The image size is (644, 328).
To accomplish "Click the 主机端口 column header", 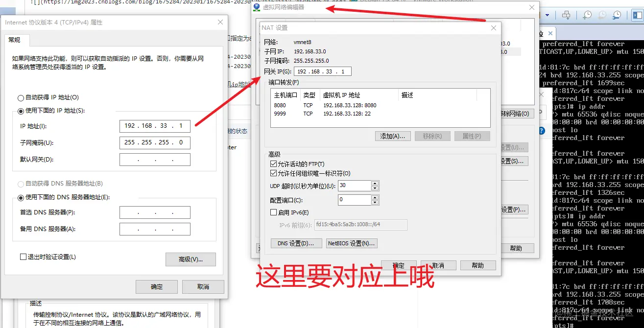I will pyautogui.click(x=286, y=95).
